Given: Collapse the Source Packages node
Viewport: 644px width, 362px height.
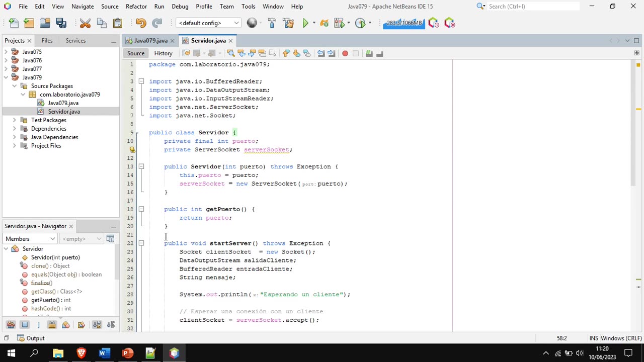Looking at the screenshot, I should (14, 86).
